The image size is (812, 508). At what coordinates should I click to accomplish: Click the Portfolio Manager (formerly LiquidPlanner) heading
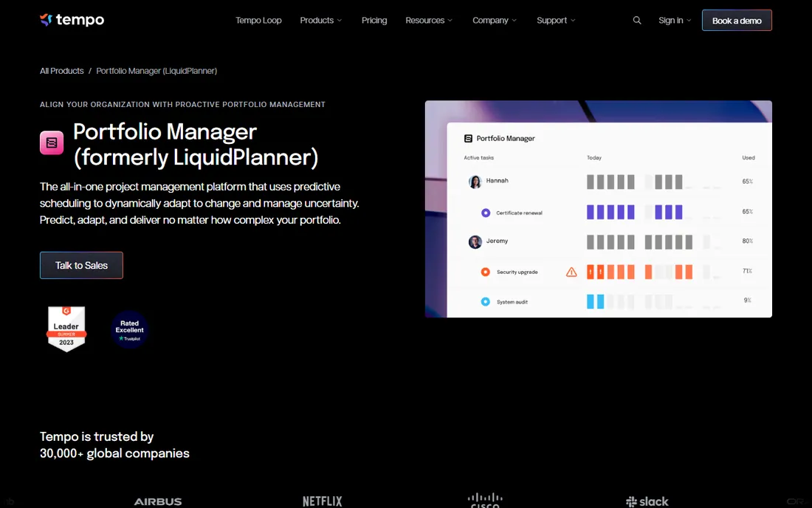[x=196, y=145]
